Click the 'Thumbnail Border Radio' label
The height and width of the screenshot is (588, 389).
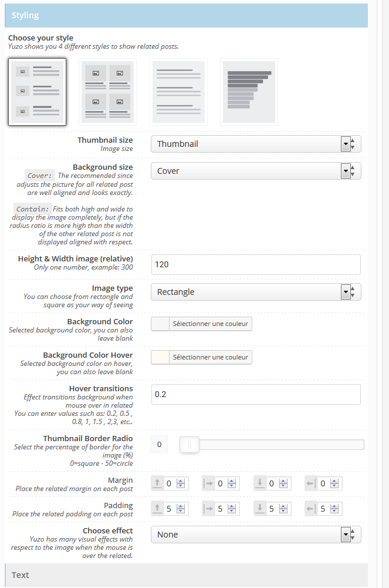88,438
